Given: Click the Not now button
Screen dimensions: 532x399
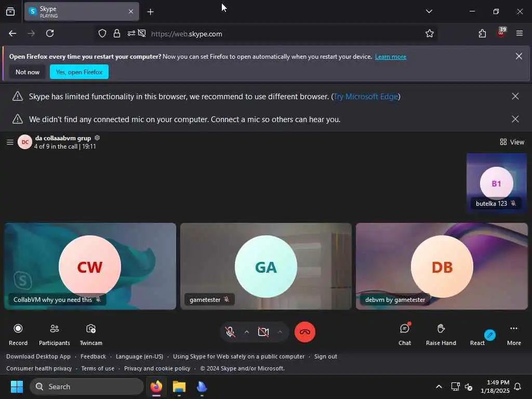Looking at the screenshot, I should (x=28, y=72).
